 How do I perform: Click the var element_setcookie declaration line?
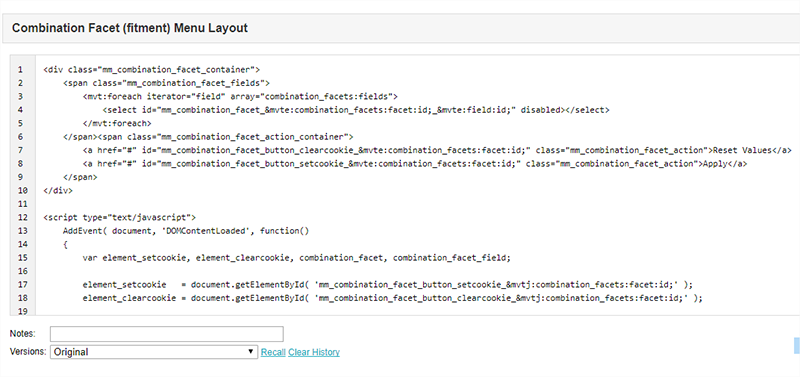[296, 258]
